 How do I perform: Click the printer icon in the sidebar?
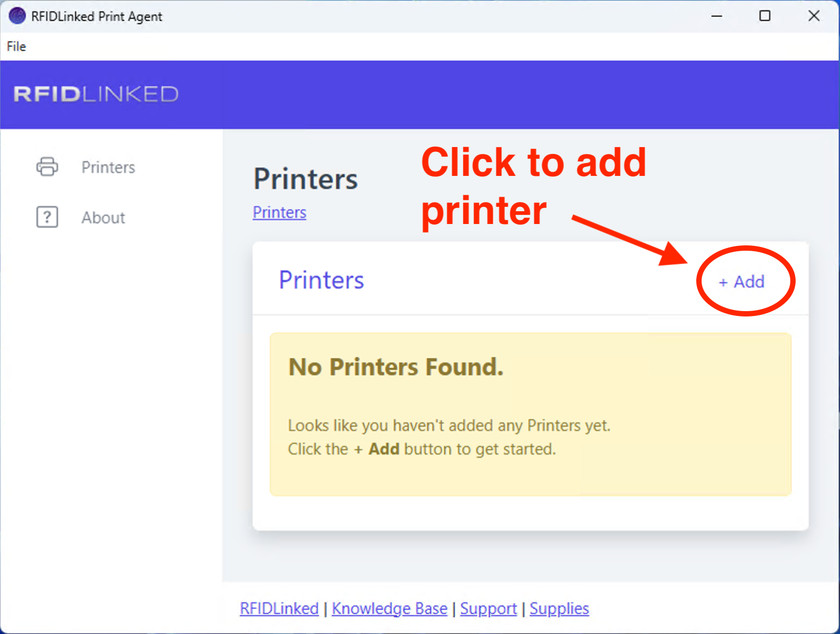[47, 167]
